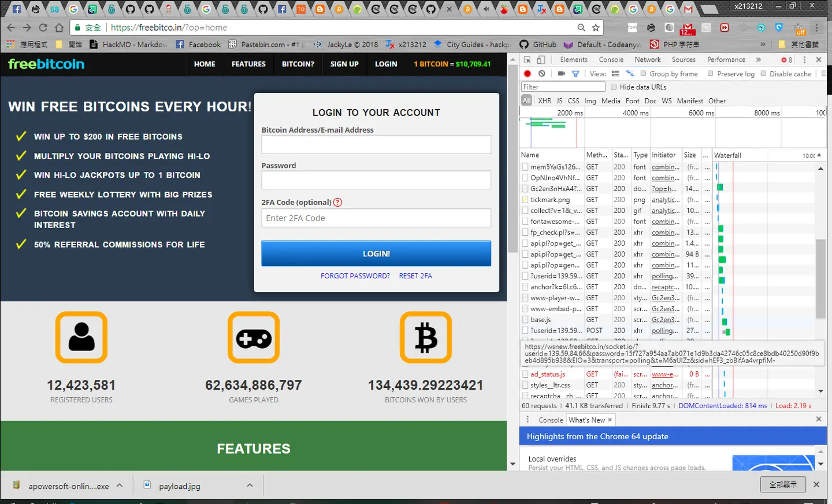The width and height of the screenshot is (832, 504).
Task: Click the blue LOGIN! button
Action: click(376, 253)
